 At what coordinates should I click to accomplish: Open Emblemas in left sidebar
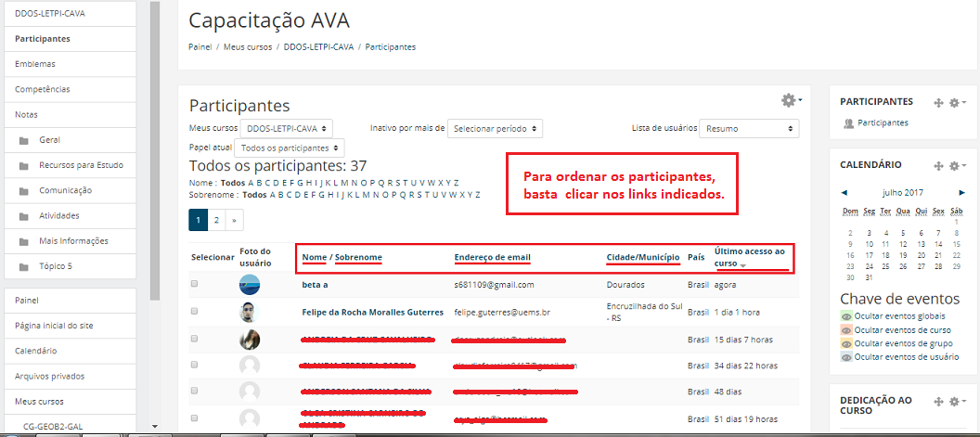70,64
